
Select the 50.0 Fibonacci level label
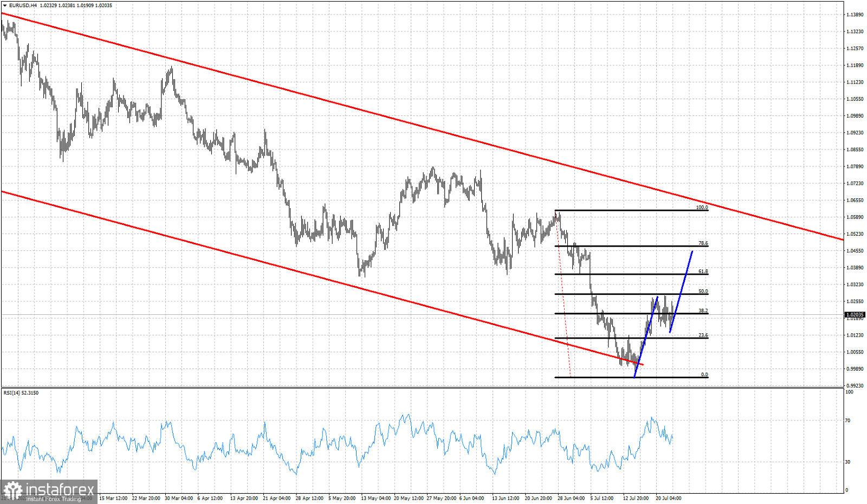click(703, 291)
